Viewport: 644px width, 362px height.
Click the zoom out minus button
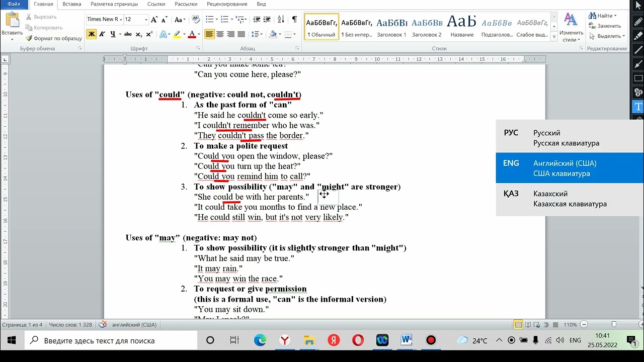click(584, 325)
